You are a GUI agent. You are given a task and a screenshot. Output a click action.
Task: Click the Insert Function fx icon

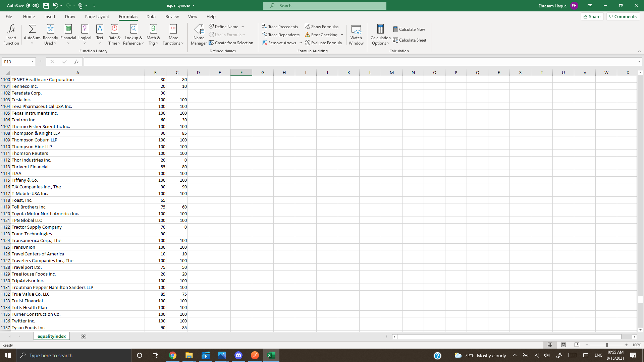[11, 29]
